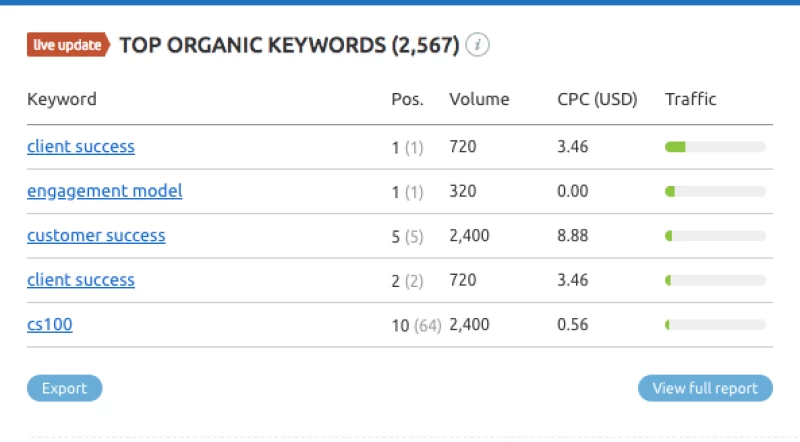The height and width of the screenshot is (442, 800).
Task: Click traffic bar for customer success row
Action: click(x=715, y=236)
